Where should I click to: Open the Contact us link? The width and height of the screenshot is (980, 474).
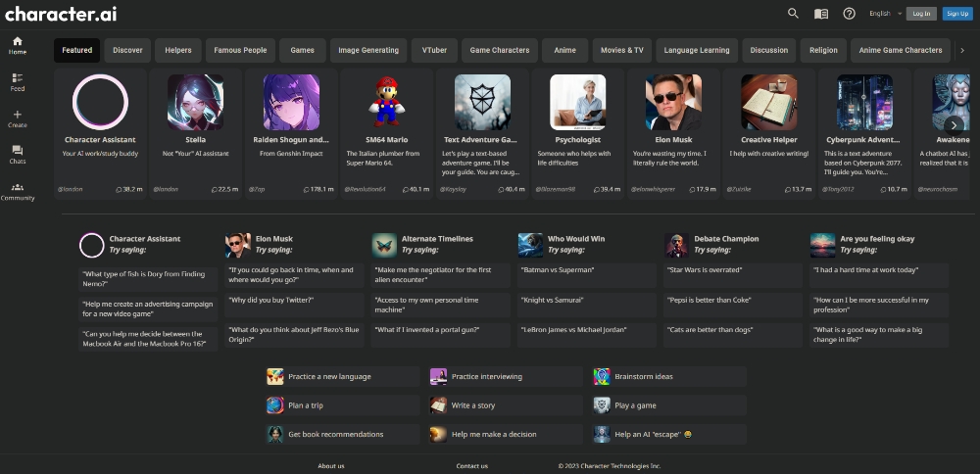(472, 466)
